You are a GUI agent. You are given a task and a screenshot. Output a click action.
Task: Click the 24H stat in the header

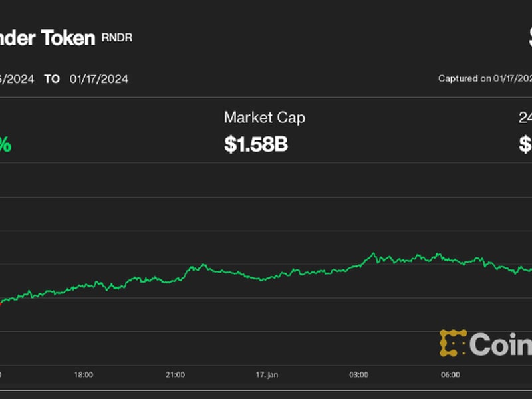coord(525,118)
